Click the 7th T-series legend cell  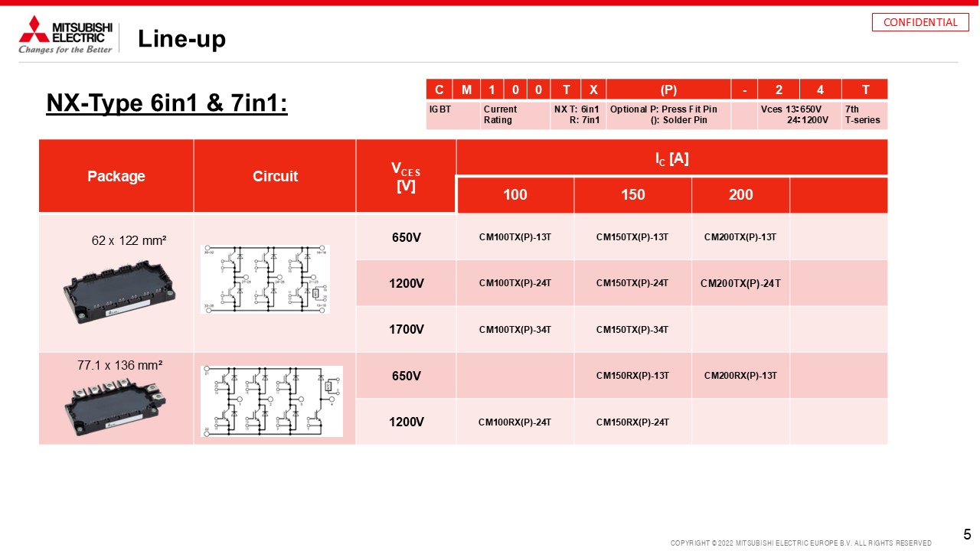[x=865, y=115]
